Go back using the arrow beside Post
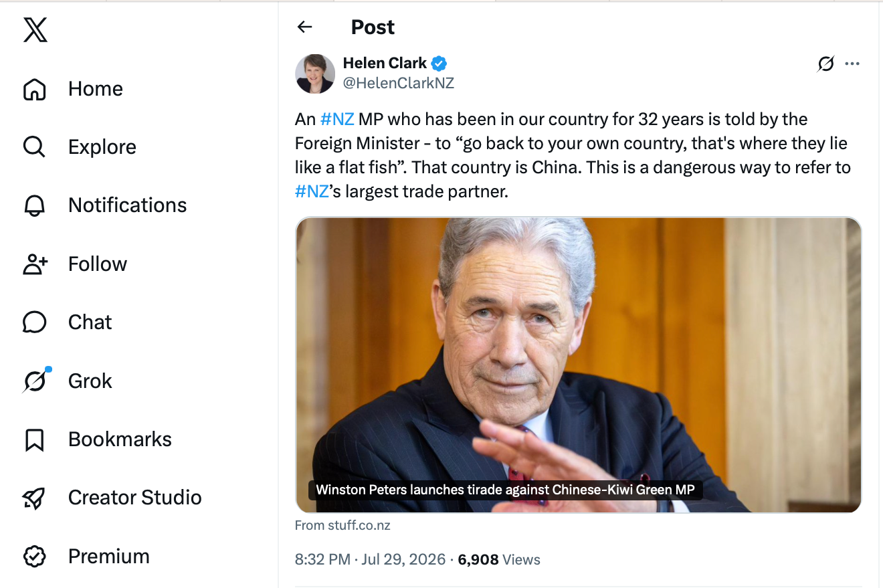 (x=305, y=27)
